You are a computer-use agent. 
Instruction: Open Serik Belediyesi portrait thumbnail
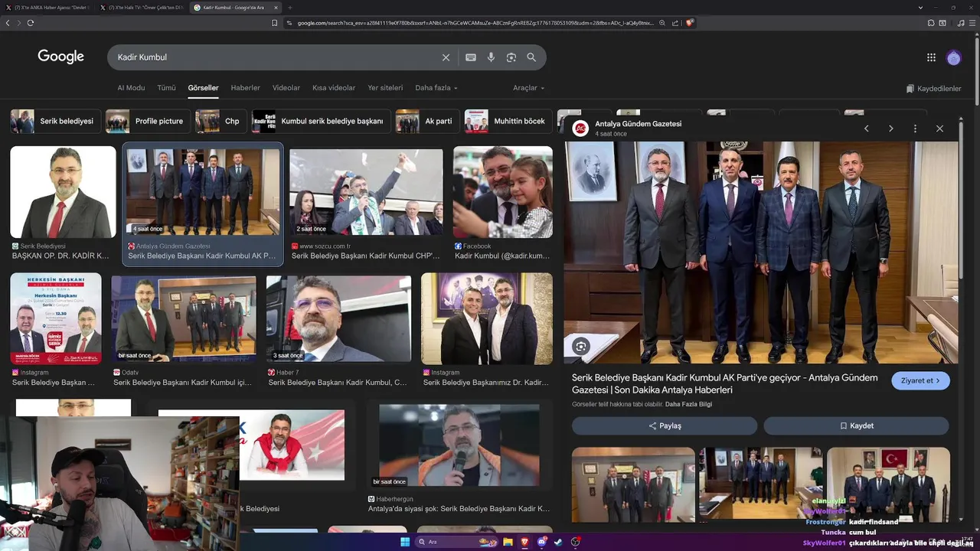click(63, 192)
